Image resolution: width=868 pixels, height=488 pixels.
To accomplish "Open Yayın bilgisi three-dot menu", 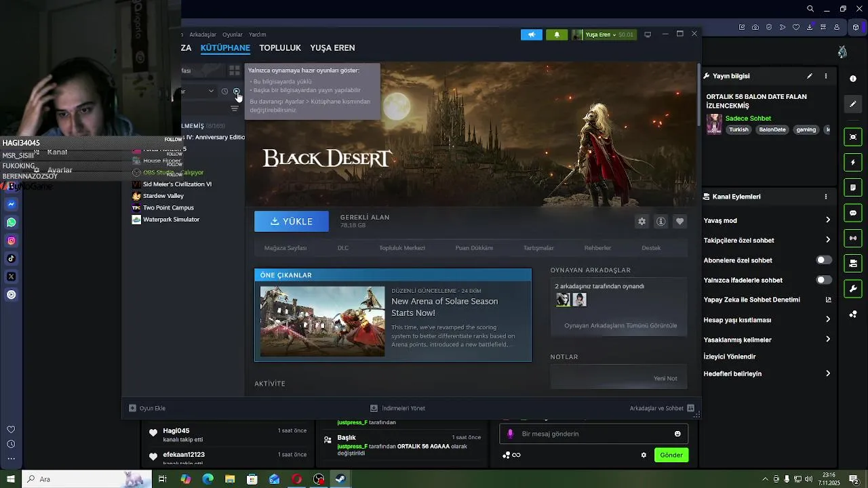I will pyautogui.click(x=826, y=76).
